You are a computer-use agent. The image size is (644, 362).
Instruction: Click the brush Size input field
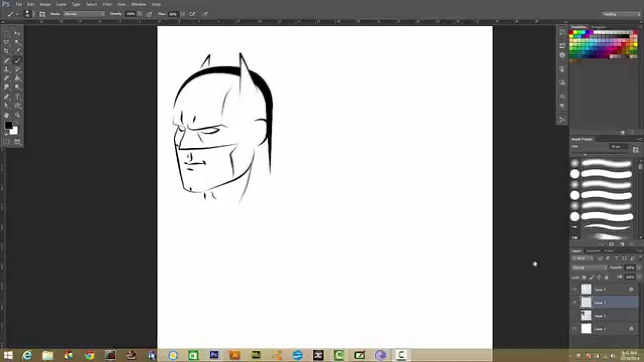pyautogui.click(x=618, y=146)
